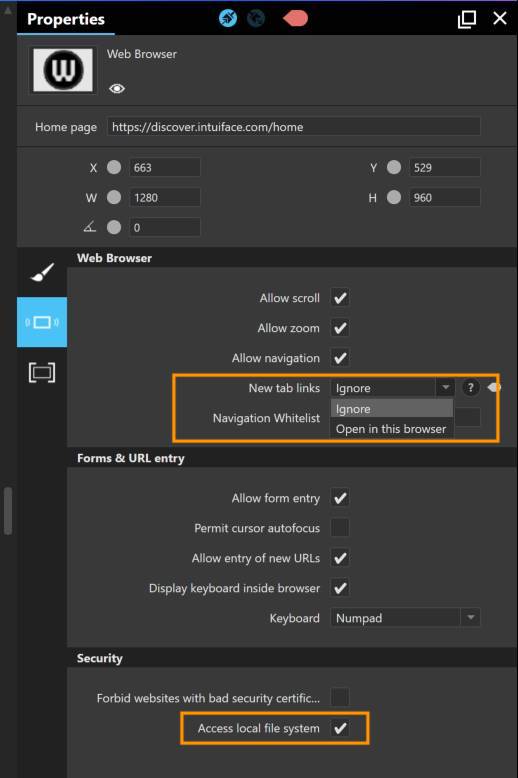Click the Web Browser asset thumbnail
This screenshot has height=778, width=518.
[x=63, y=70]
